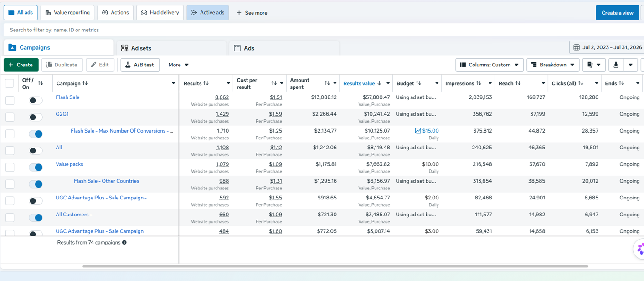Image resolution: width=644 pixels, height=281 pixels.
Task: Click the green Create button
Action: pos(21,65)
